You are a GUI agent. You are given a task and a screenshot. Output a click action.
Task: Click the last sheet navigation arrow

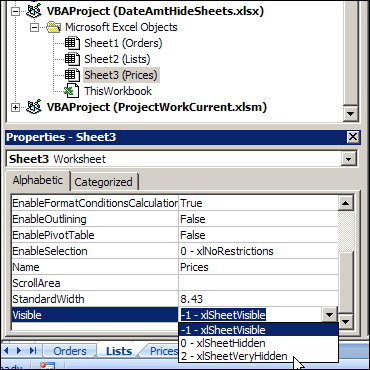click(33, 350)
